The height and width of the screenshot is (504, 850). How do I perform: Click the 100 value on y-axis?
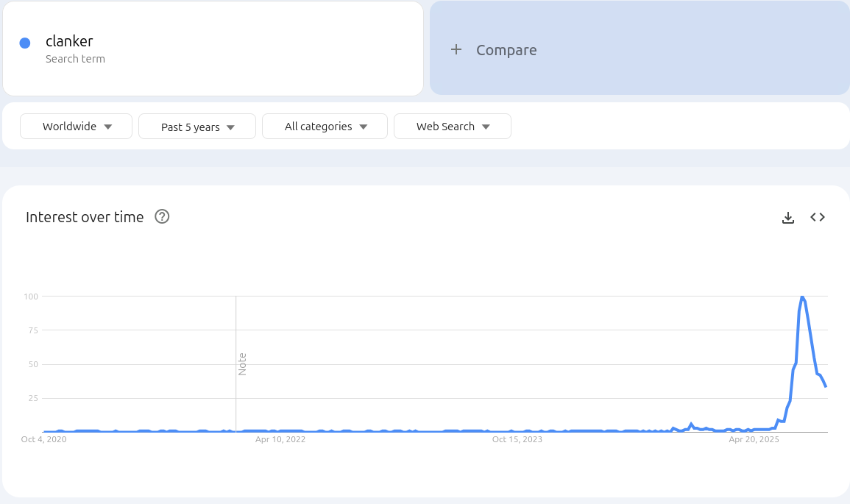click(x=31, y=297)
